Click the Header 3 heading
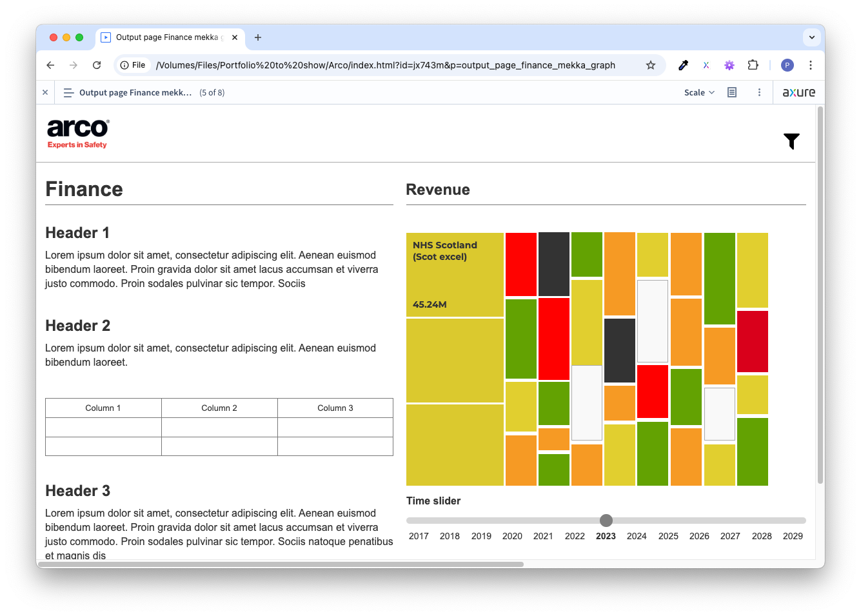 [78, 491]
